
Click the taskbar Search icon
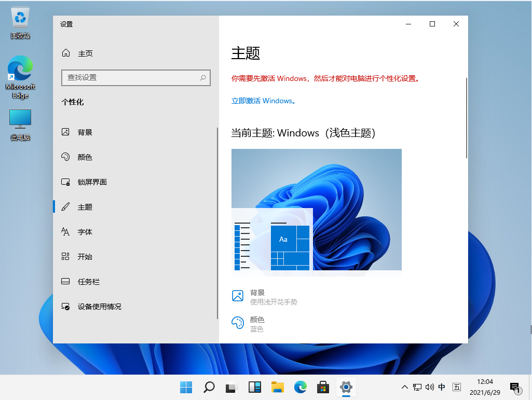click(x=209, y=387)
